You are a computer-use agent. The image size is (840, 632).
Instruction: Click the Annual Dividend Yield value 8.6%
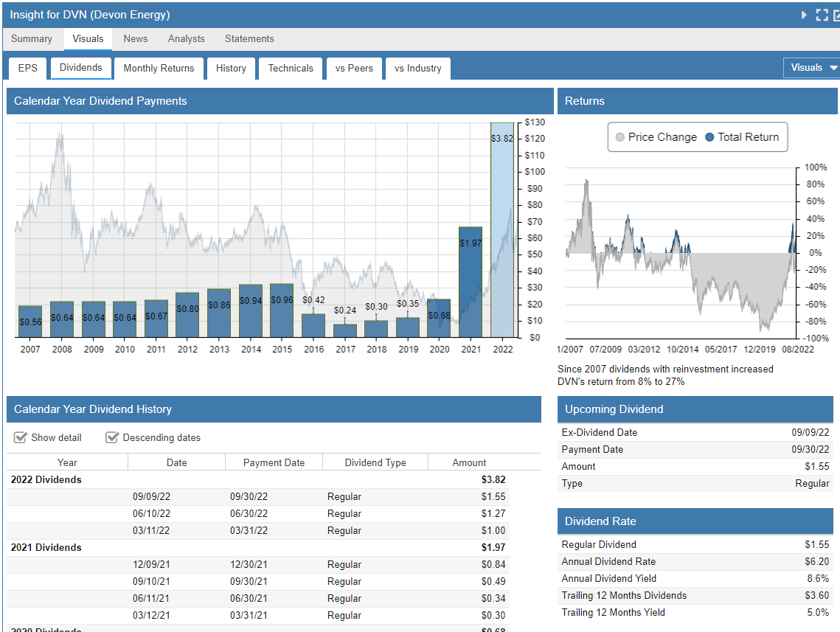tap(818, 578)
